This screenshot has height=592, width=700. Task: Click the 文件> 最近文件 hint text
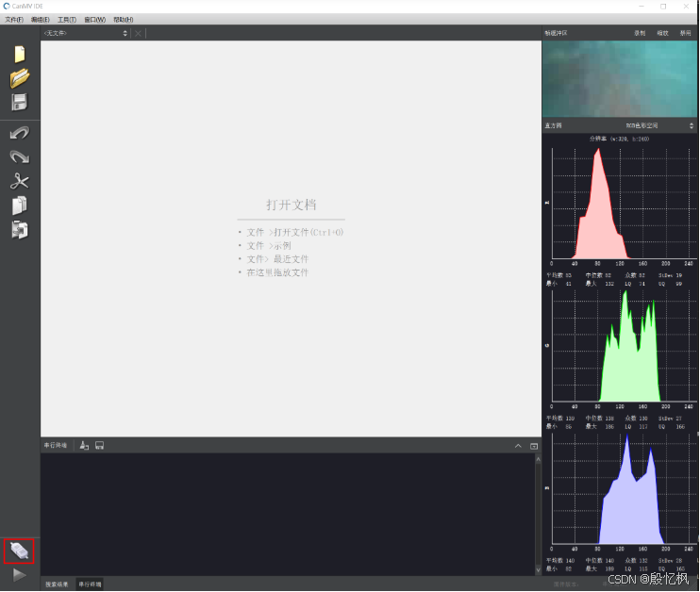[x=277, y=259]
